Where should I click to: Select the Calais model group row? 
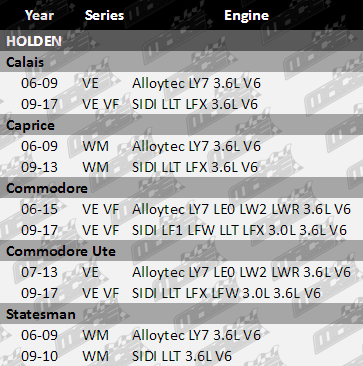point(181,62)
